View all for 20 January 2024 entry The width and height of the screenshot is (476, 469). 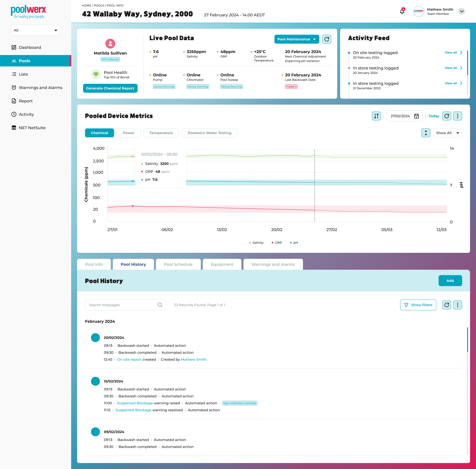453,68
